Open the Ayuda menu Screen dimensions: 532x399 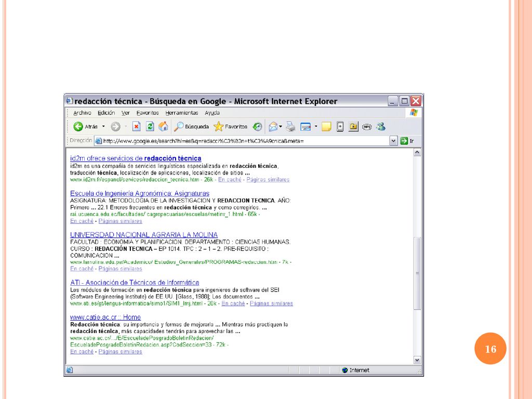tap(212, 113)
